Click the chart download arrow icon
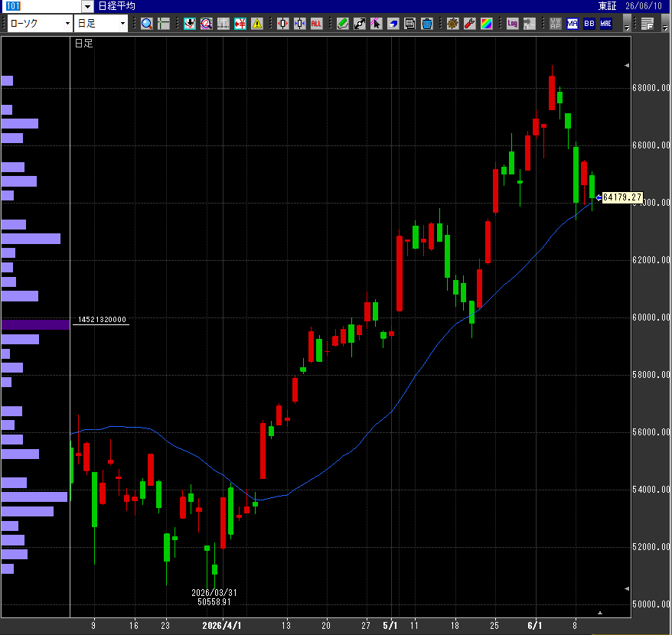This screenshot has height=635, width=672. [189, 24]
